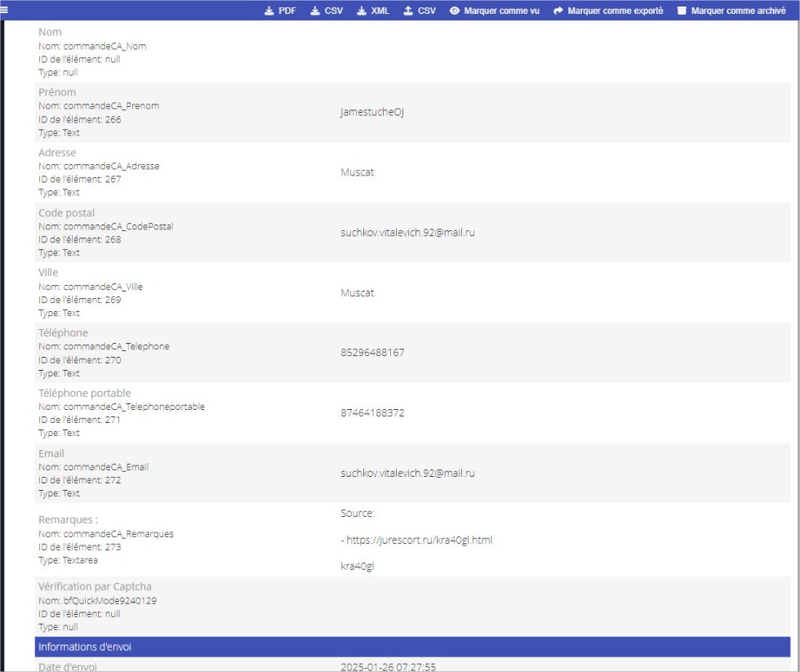Select the Email field value
The width and height of the screenshot is (800, 672).
407,474
